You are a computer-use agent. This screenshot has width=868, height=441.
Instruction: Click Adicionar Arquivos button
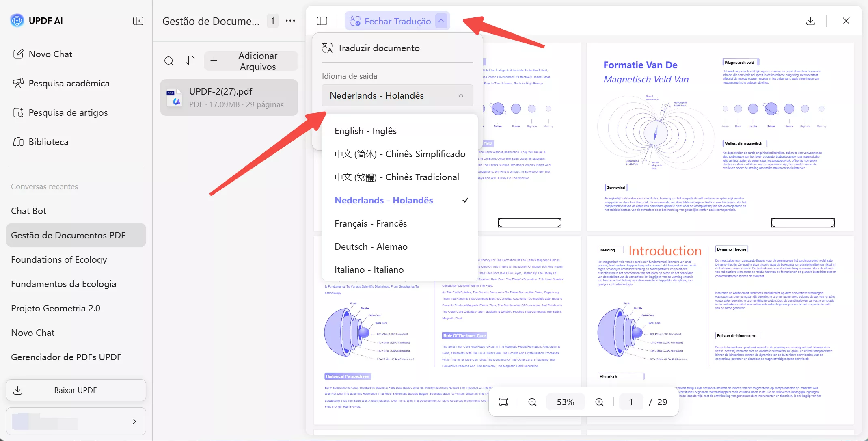[x=251, y=61]
